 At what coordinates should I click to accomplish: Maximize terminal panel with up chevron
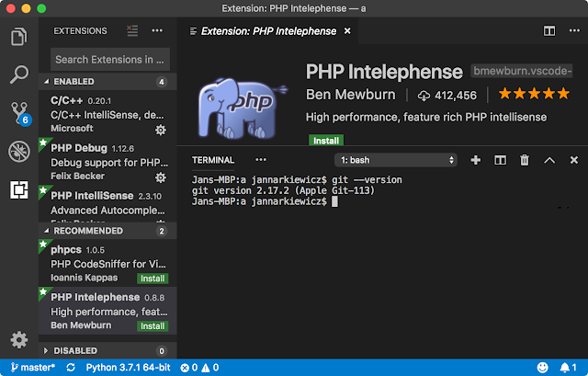(549, 161)
